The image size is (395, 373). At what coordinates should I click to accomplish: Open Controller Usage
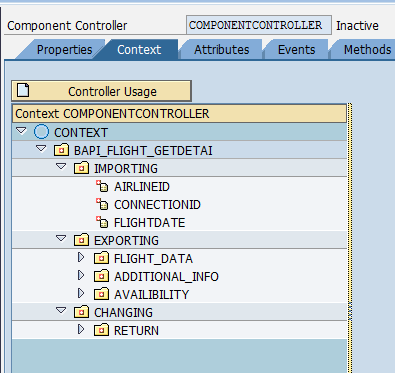[101, 91]
